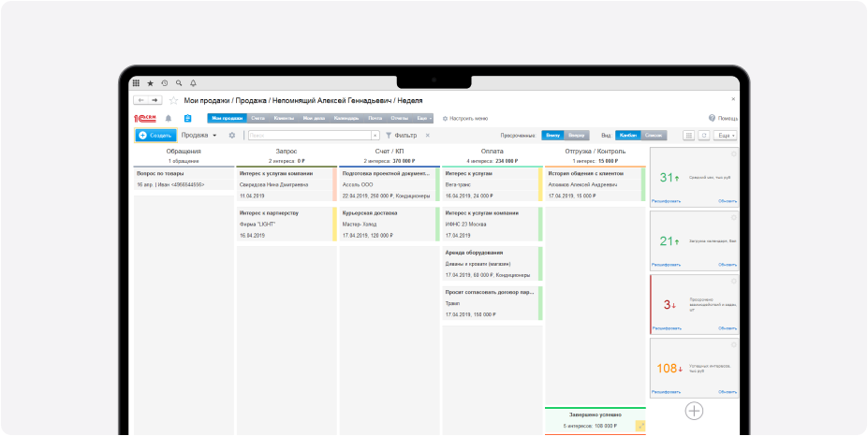Click the Создать button
Viewport: 868px width, 436px height.
155,136
